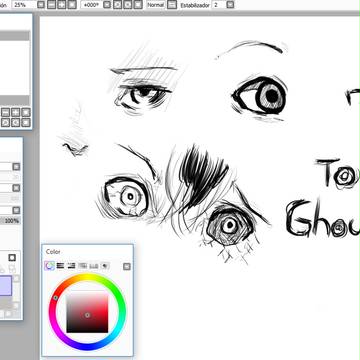
Task: Reset zoom with the navigator panel button
Action: 26,112
